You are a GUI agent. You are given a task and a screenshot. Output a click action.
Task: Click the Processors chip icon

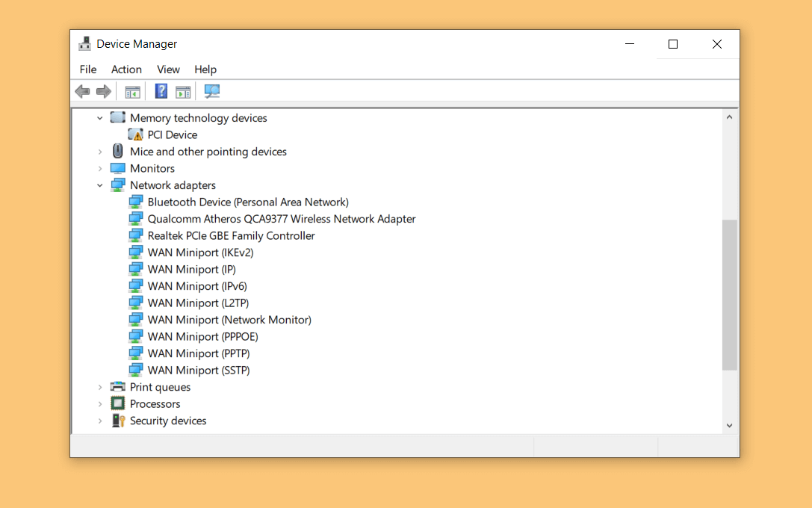(x=118, y=403)
